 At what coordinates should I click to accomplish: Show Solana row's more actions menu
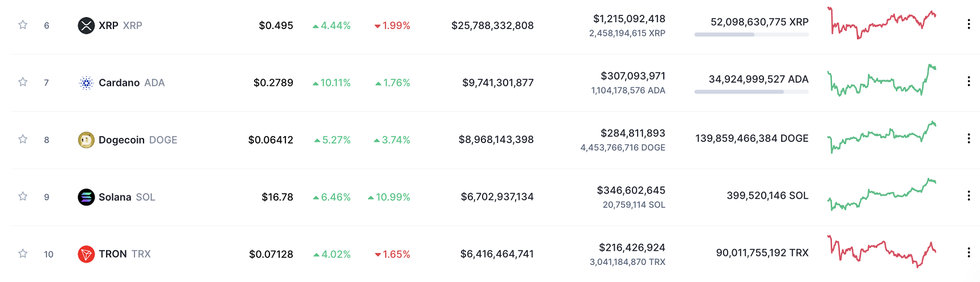(x=969, y=196)
